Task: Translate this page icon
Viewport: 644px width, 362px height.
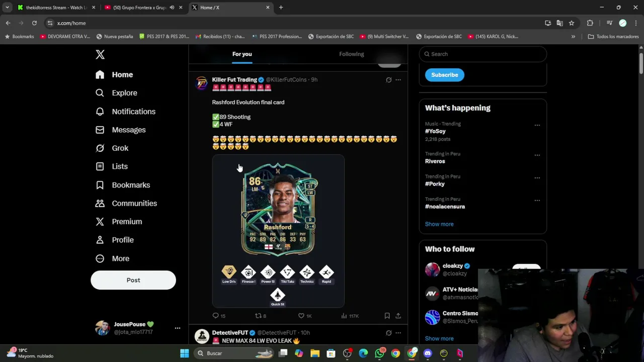Action: (x=559, y=23)
